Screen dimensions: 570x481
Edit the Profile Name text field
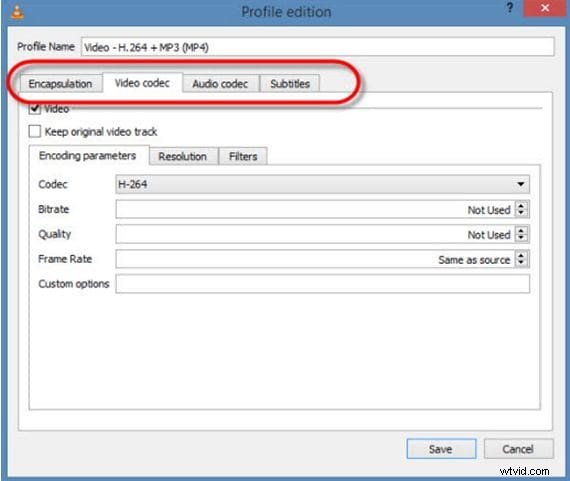click(317, 47)
